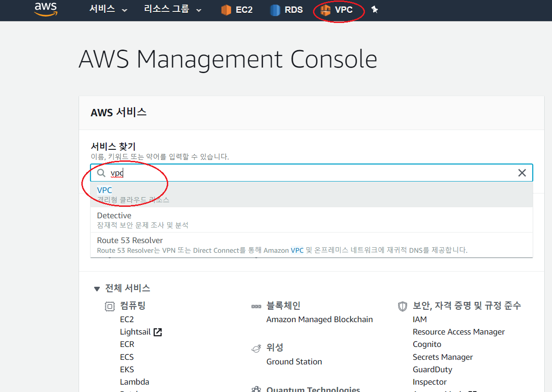Click the 컴퓨팅 category chip icon

click(109, 306)
